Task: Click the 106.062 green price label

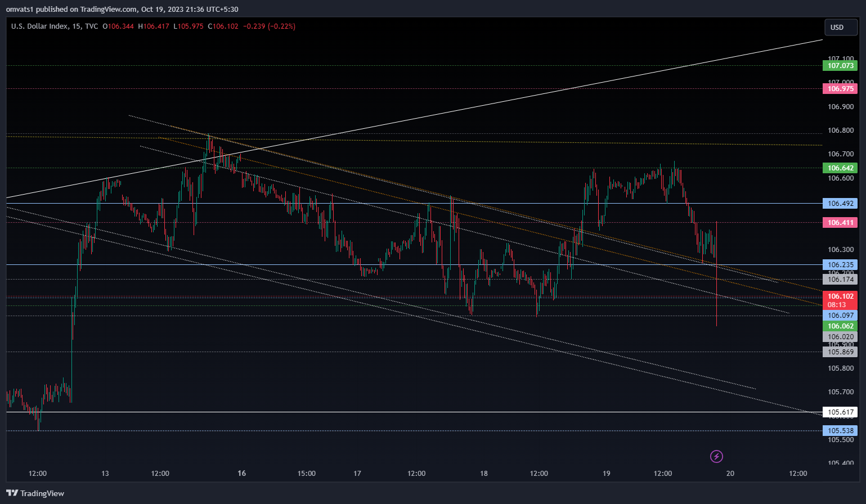Action: 840,326
